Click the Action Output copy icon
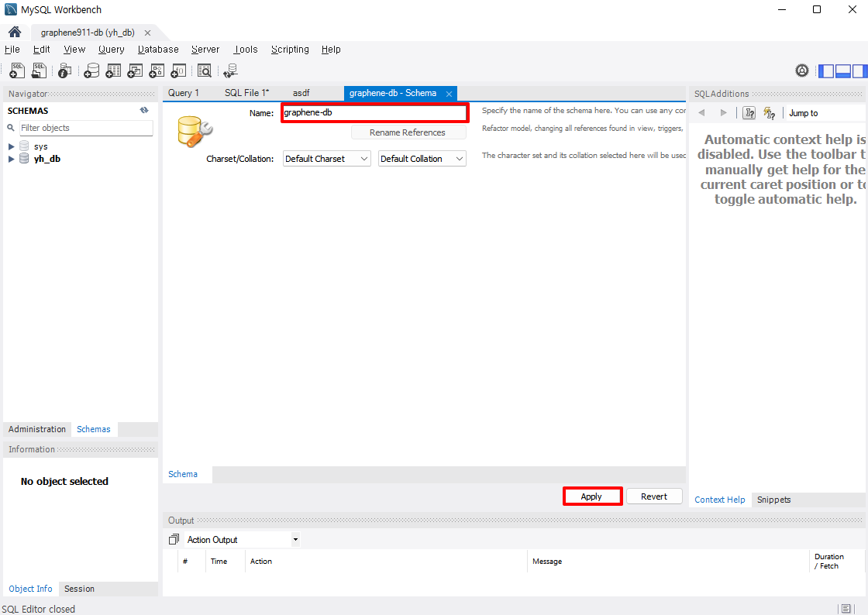The height and width of the screenshot is (615, 868). (x=174, y=538)
